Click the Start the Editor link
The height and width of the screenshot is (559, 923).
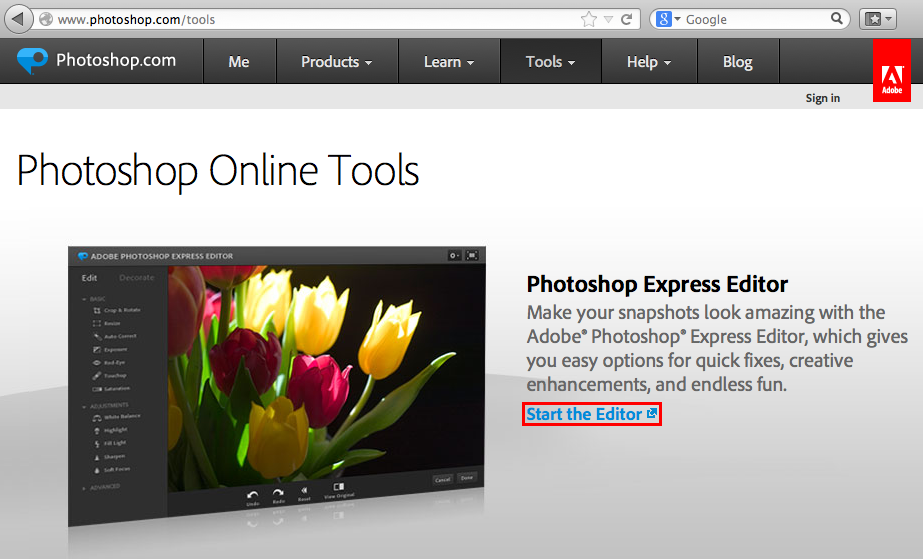pos(584,414)
